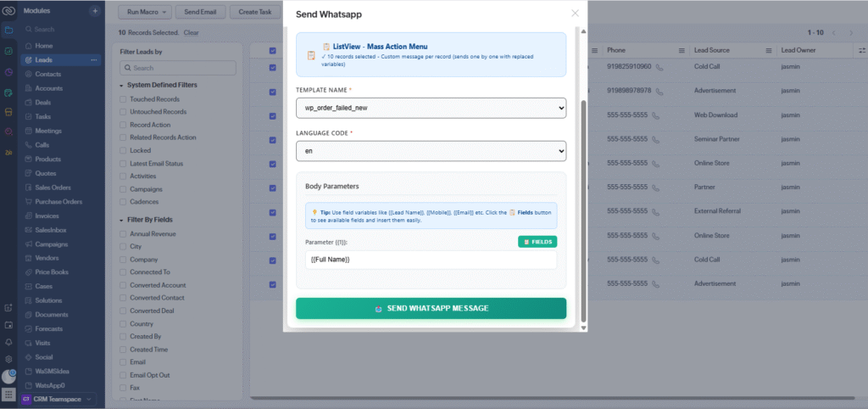Open the Language Code dropdown

[x=431, y=150]
